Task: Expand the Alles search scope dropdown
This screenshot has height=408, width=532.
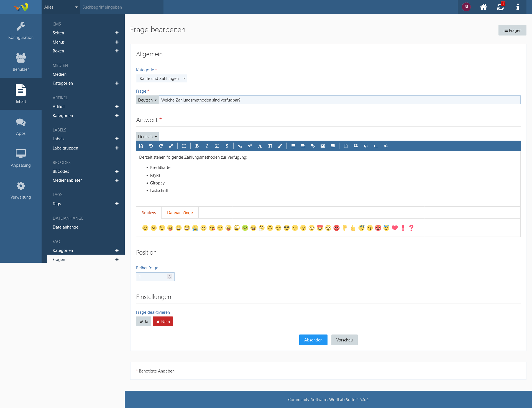Action: [x=61, y=7]
